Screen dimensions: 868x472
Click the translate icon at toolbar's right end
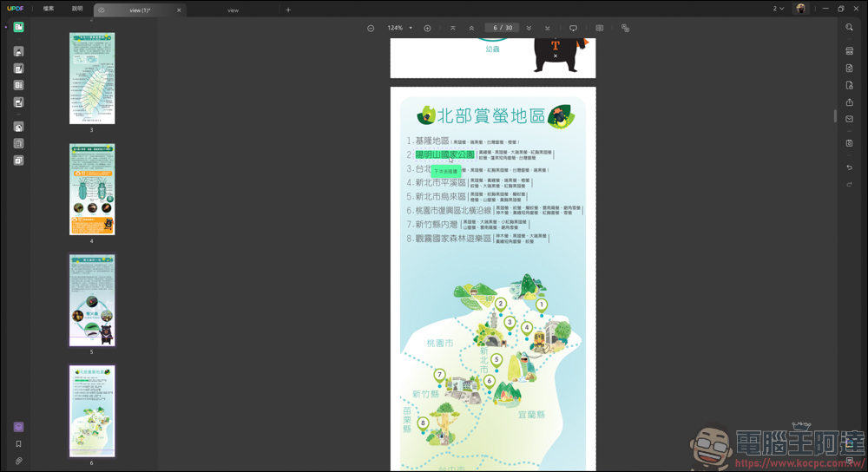625,28
